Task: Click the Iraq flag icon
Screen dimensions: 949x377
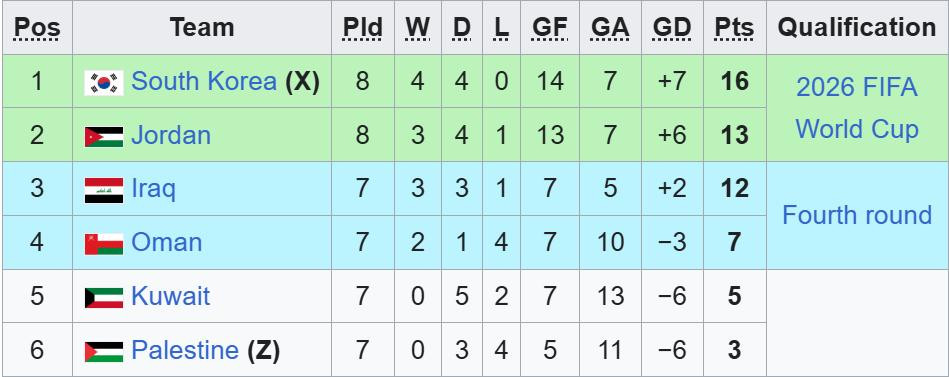Action: point(103,190)
